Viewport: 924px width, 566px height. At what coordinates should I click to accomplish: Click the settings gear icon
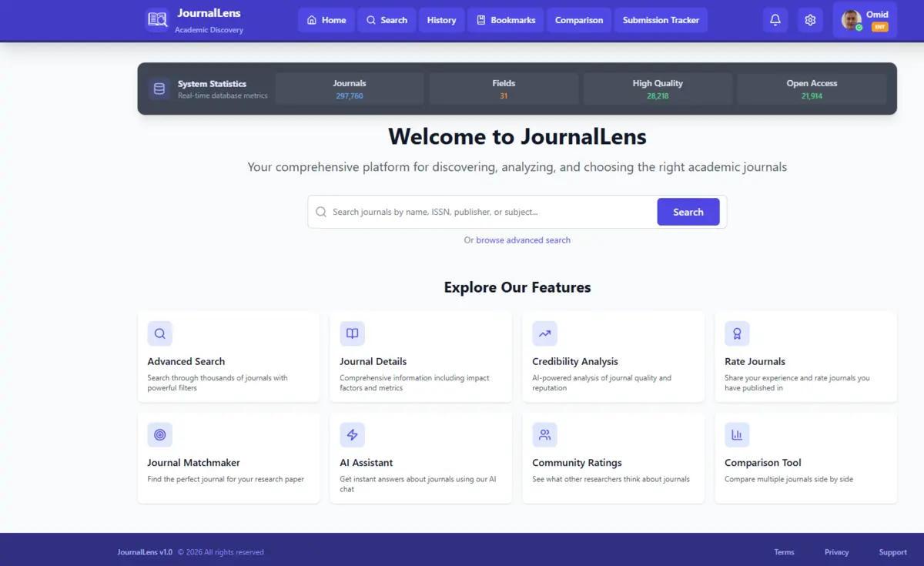pos(810,19)
